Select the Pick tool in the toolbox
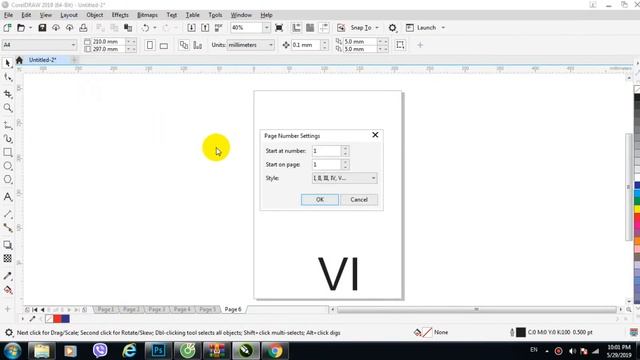The width and height of the screenshot is (640, 360). [7, 63]
